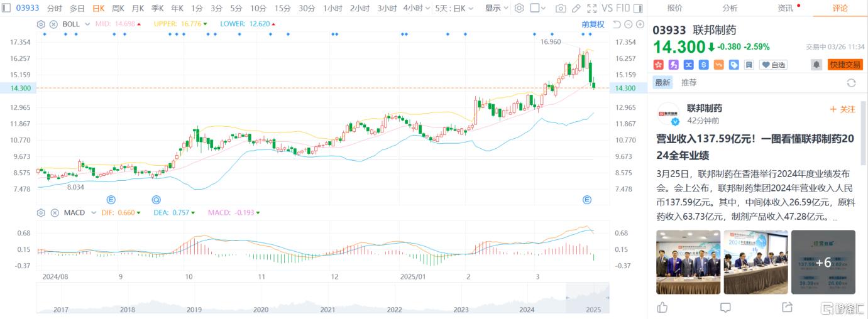Viewport: 868px width, 319px height.
Task: Select the 年K chart period
Action: coord(177,8)
